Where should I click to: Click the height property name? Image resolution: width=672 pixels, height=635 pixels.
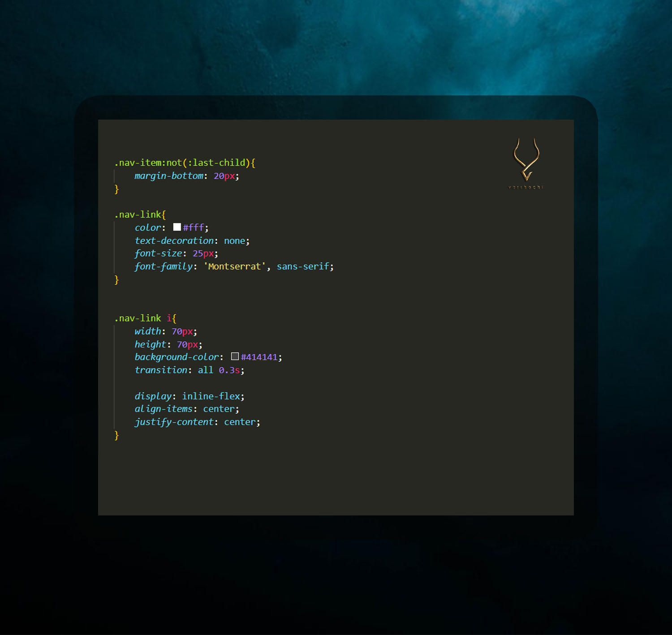click(x=151, y=344)
